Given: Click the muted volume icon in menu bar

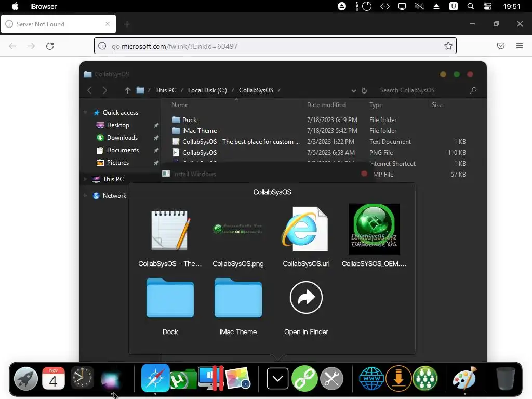Looking at the screenshot, I should tap(419, 6).
